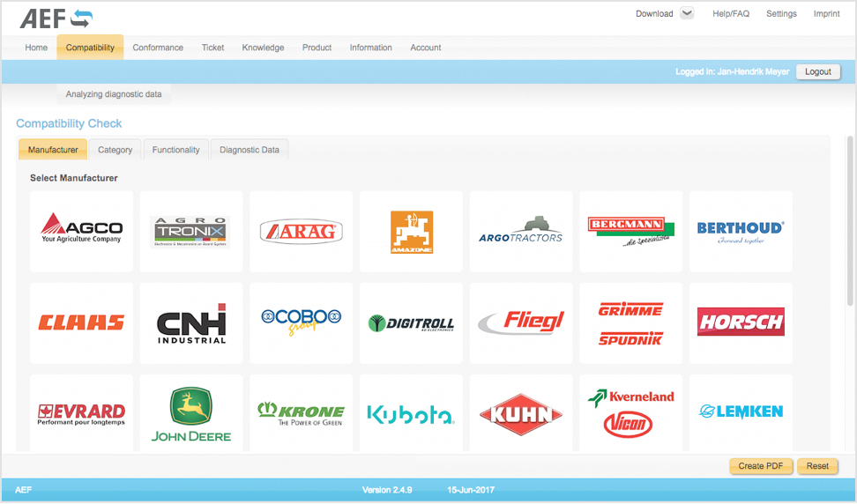857x504 pixels.
Task: Select the Krone manufacturer tile
Action: coord(302,413)
